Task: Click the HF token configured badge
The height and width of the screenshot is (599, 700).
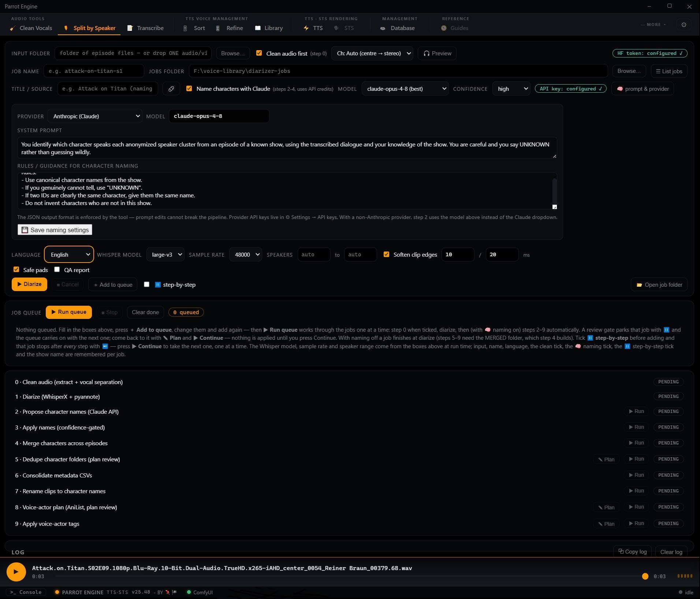Action: pyautogui.click(x=650, y=53)
